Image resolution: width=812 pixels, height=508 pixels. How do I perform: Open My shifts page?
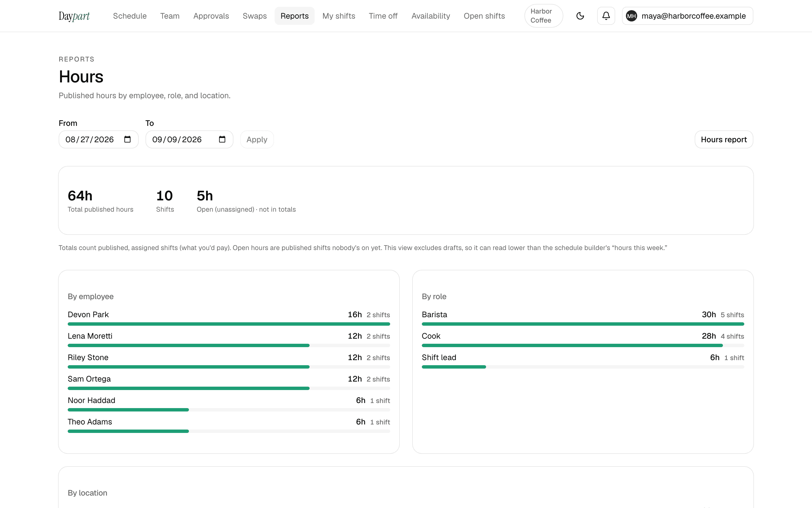tap(339, 16)
